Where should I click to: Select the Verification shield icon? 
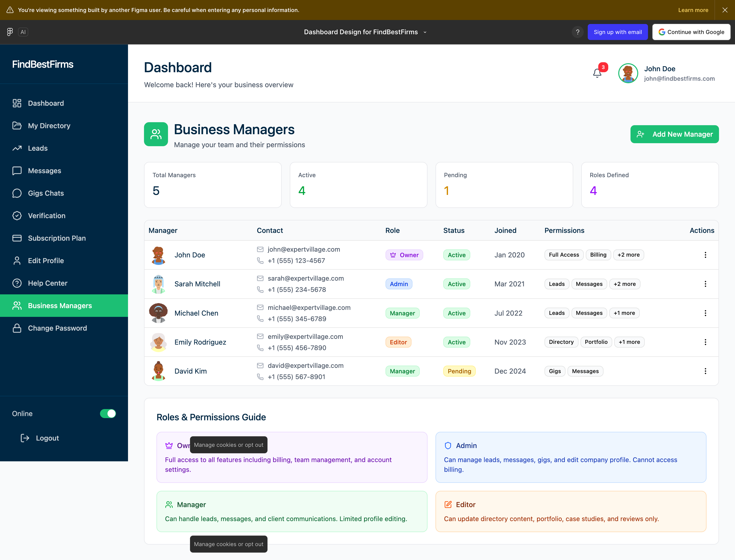(x=17, y=215)
